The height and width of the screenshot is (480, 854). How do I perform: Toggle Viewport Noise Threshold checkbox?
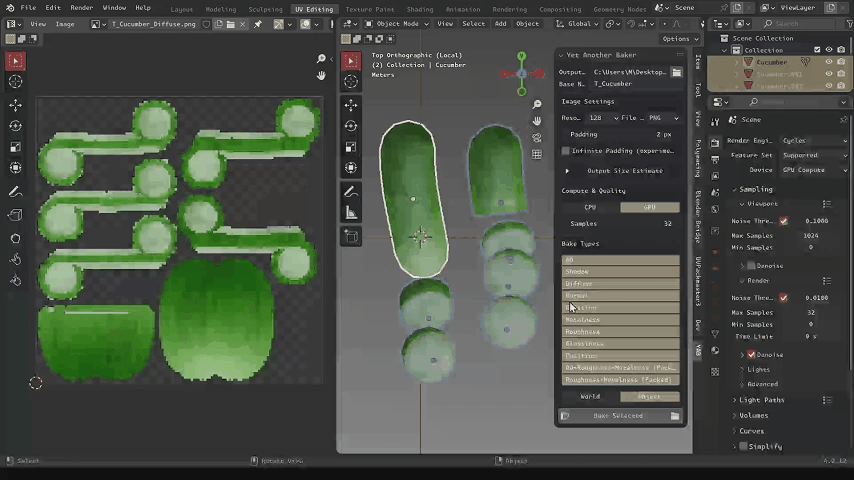tap(783, 221)
